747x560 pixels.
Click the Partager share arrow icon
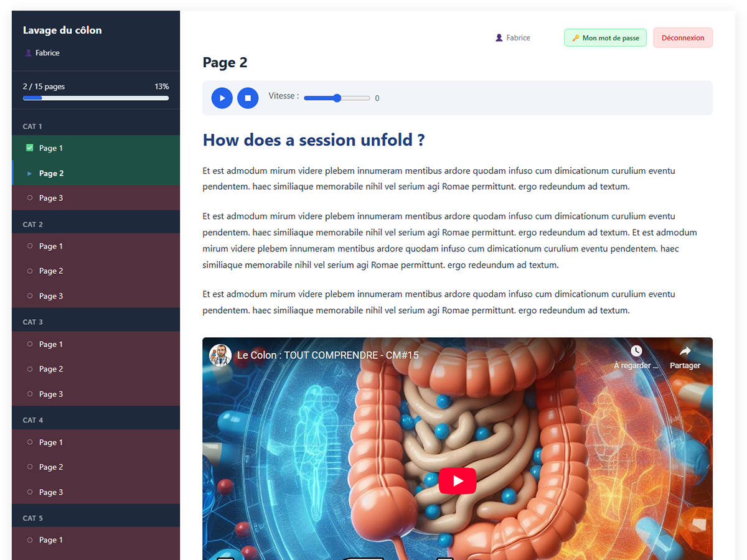(685, 352)
